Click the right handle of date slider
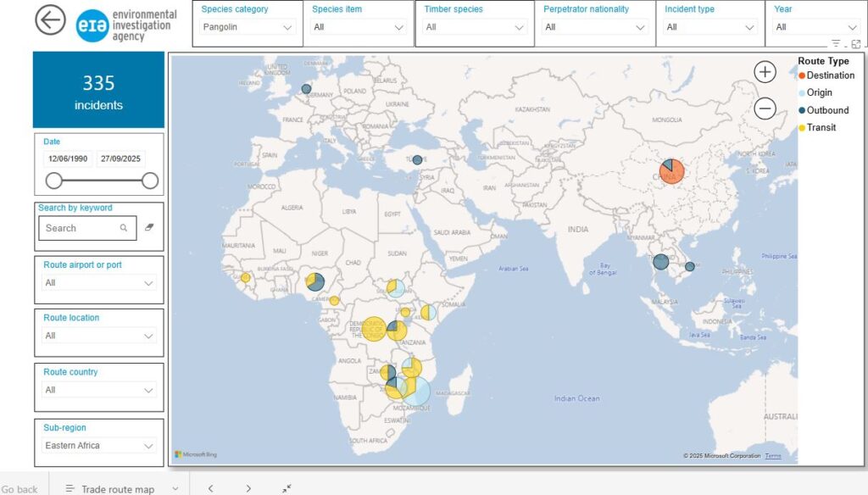 pos(150,181)
